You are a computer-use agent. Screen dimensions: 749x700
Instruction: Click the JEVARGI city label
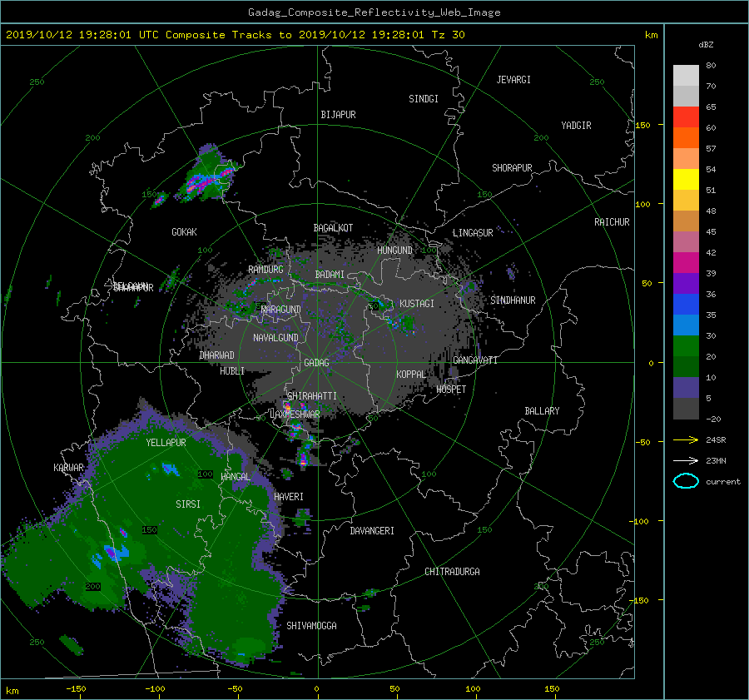(x=513, y=80)
